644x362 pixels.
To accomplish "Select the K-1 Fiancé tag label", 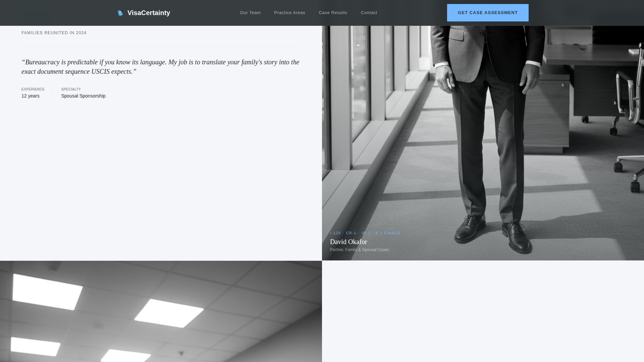I will pos(388,233).
